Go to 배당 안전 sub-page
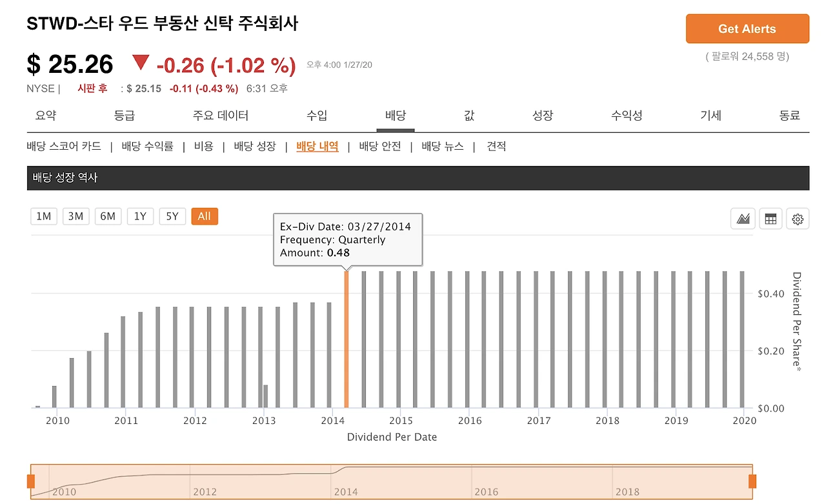This screenshot has width=826, height=504. [380, 146]
